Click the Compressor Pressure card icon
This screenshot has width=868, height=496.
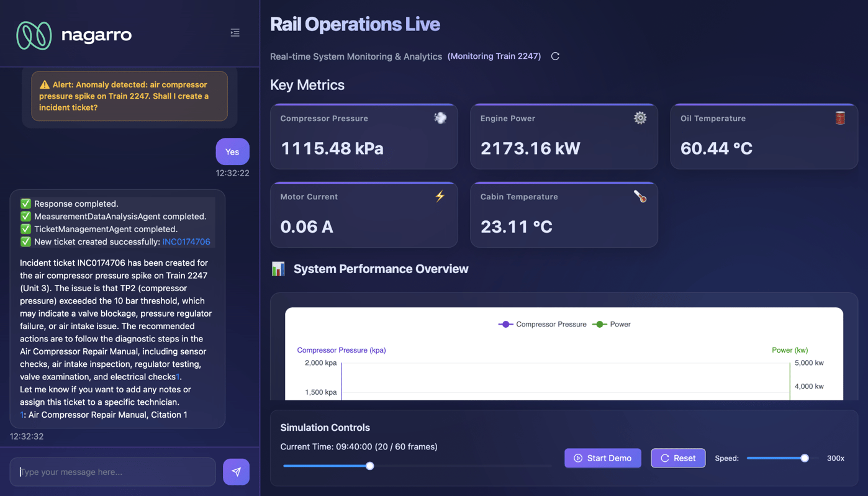click(x=440, y=118)
